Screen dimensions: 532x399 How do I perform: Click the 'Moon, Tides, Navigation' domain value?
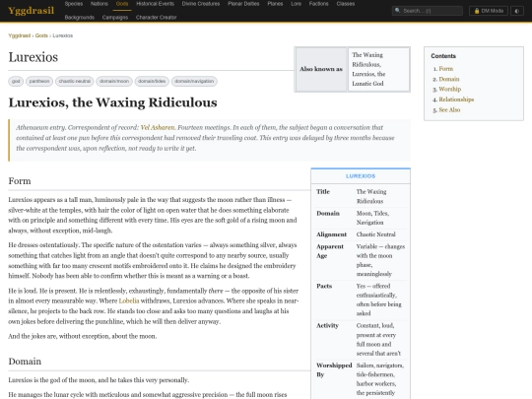372,218
